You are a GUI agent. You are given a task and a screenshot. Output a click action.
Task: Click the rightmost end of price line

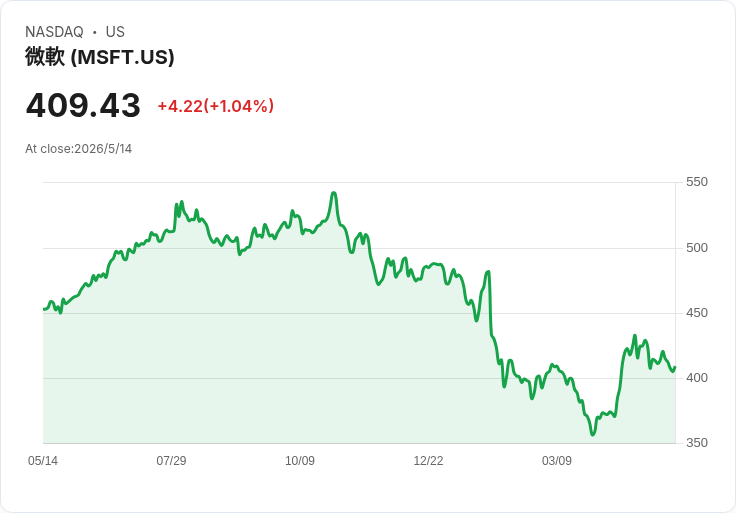coord(675,368)
